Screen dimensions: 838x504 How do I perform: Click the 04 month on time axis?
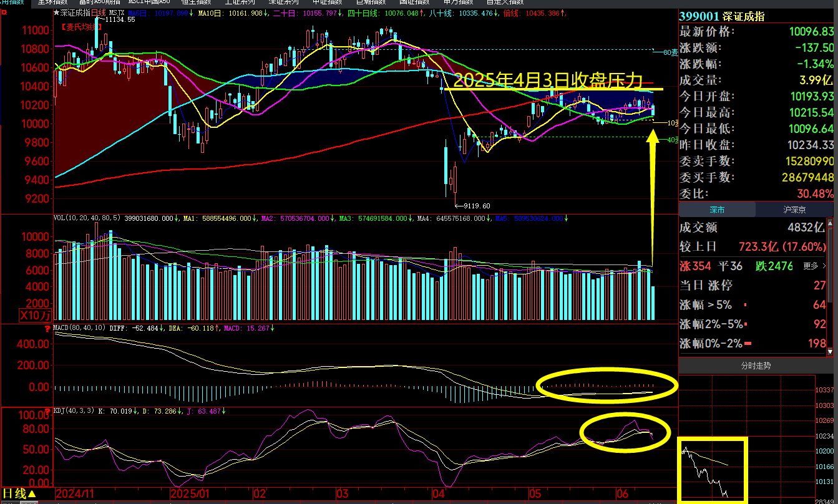click(x=439, y=494)
